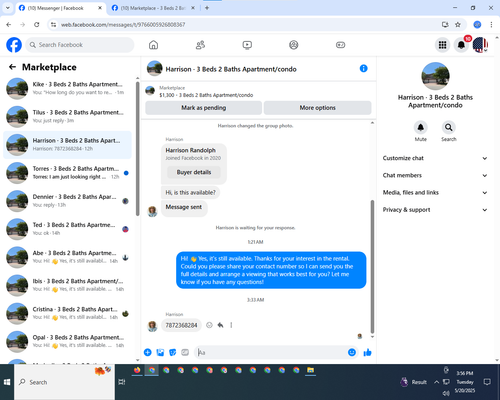Open more options for 7872368284 message
The height and width of the screenshot is (400, 500).
[231, 325]
